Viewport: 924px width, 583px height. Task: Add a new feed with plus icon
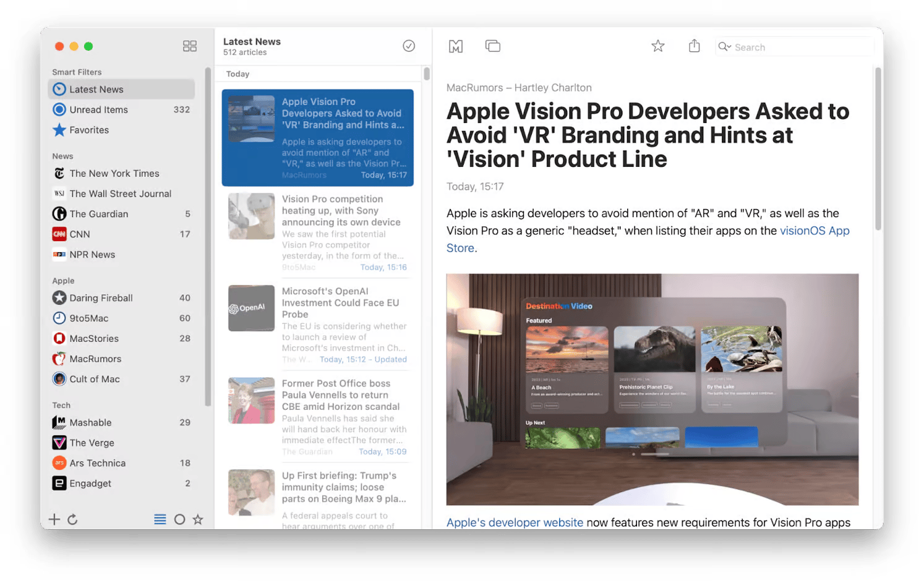pos(54,519)
